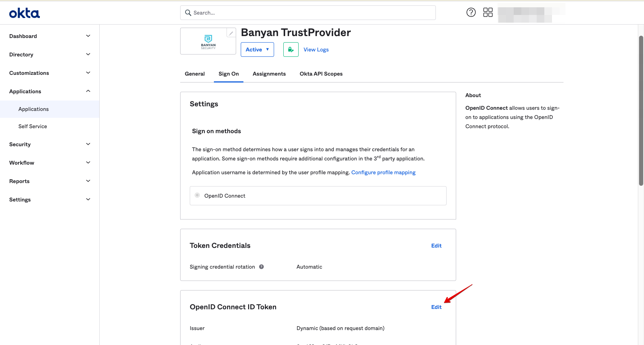644x345 pixels.
Task: Collapse the Applications sidebar section
Action: [49, 91]
